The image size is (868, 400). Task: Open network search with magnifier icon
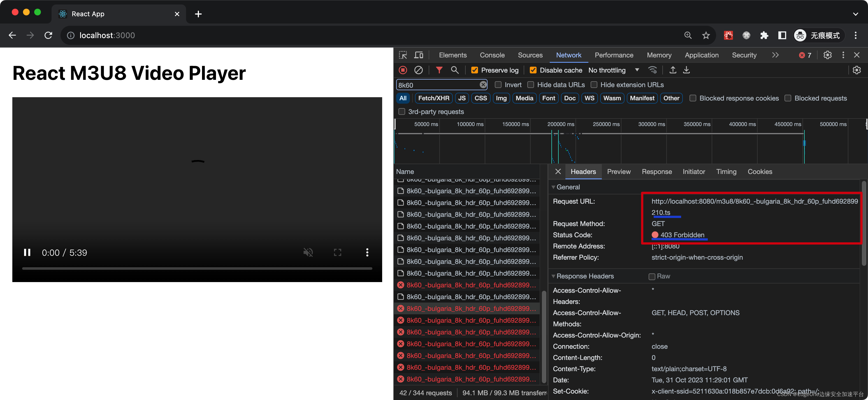455,70
